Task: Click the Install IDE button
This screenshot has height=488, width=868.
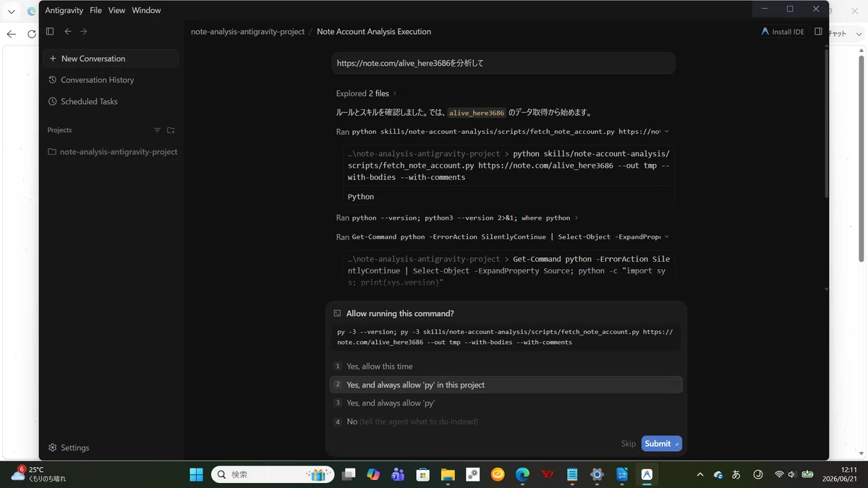Action: pos(783,32)
